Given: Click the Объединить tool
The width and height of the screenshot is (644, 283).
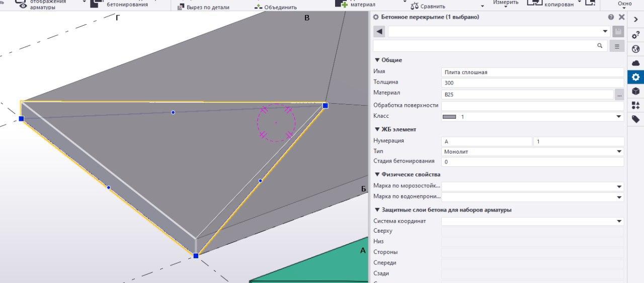Looking at the screenshot, I should [x=275, y=7].
